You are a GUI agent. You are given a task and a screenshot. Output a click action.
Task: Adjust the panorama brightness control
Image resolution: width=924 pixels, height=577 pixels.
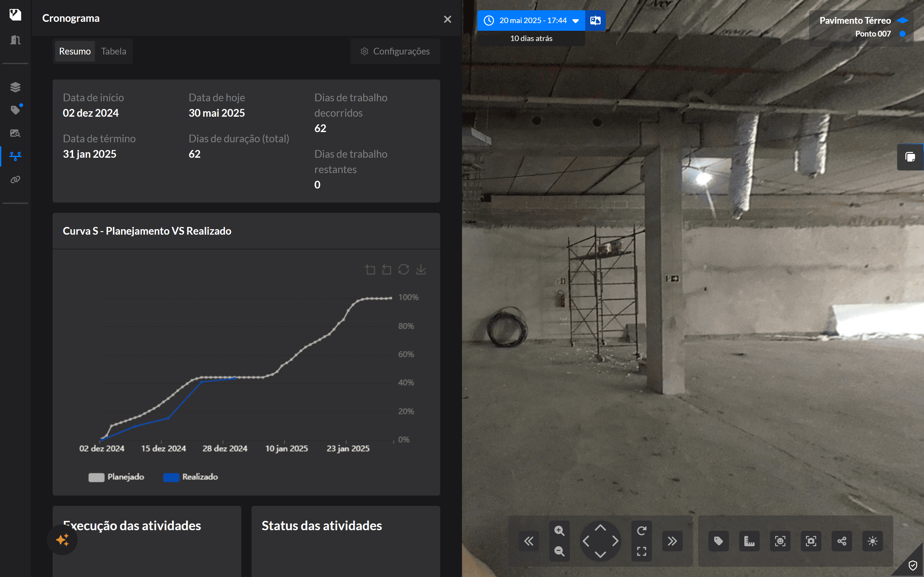click(x=873, y=541)
